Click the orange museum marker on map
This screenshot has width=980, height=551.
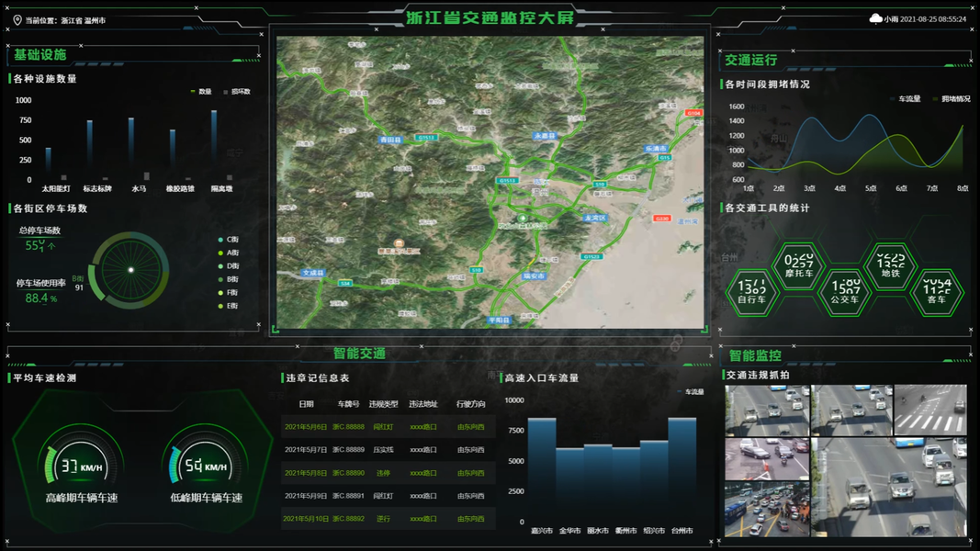point(399,243)
